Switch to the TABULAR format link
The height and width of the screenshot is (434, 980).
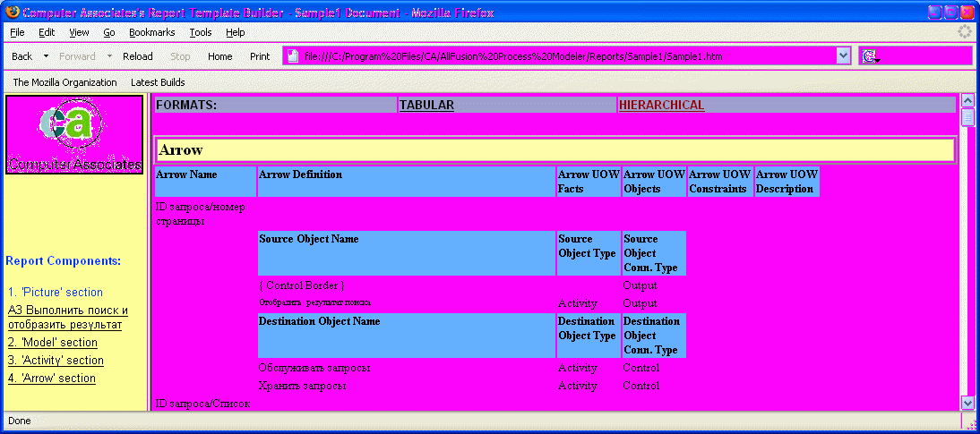click(427, 105)
